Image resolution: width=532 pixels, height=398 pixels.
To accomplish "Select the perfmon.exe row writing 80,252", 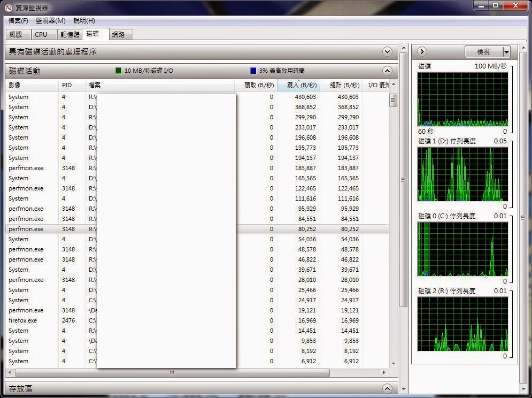I will (197, 229).
